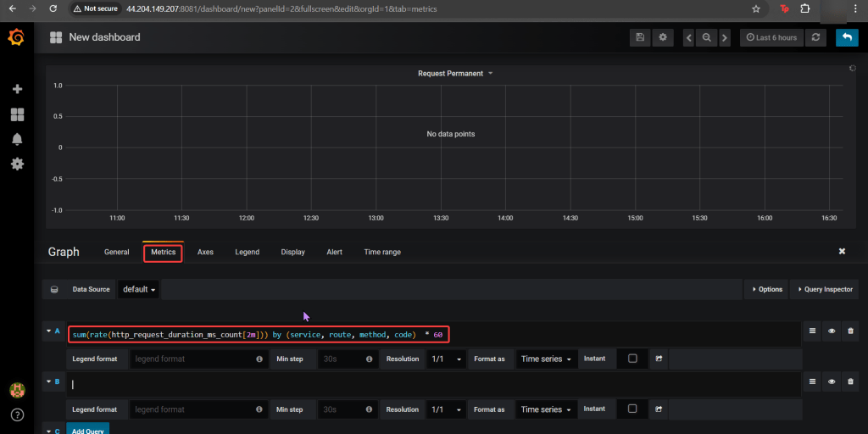Open the Dashboards grid icon in sidebar
This screenshot has height=434, width=868.
click(17, 114)
